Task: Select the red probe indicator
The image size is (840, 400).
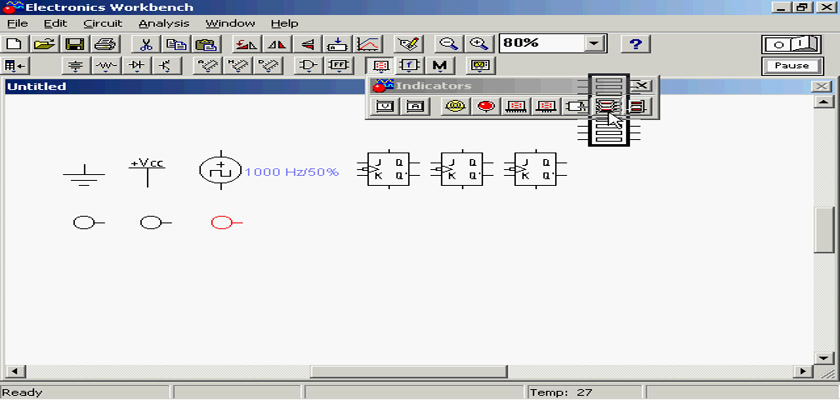Action: (x=487, y=106)
